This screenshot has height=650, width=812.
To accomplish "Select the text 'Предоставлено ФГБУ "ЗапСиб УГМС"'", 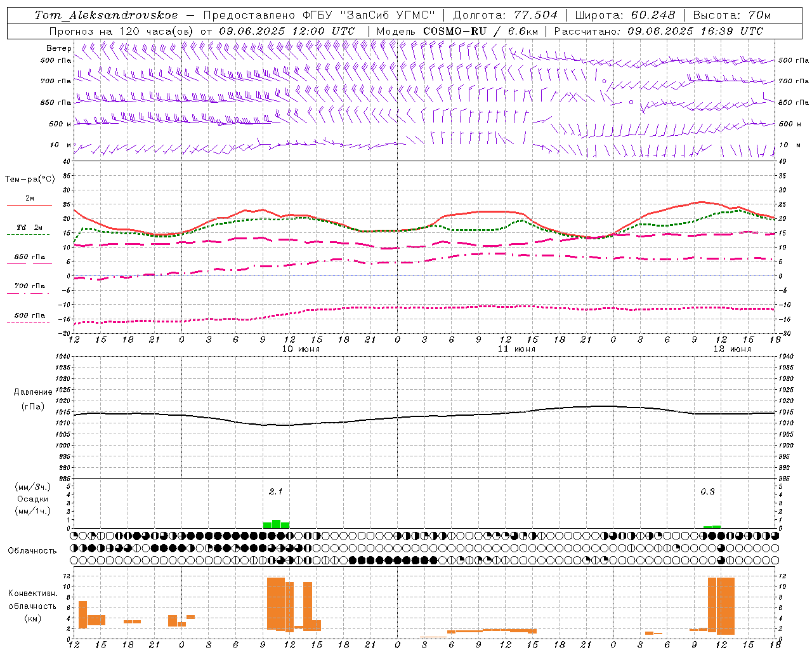I will (319, 15).
